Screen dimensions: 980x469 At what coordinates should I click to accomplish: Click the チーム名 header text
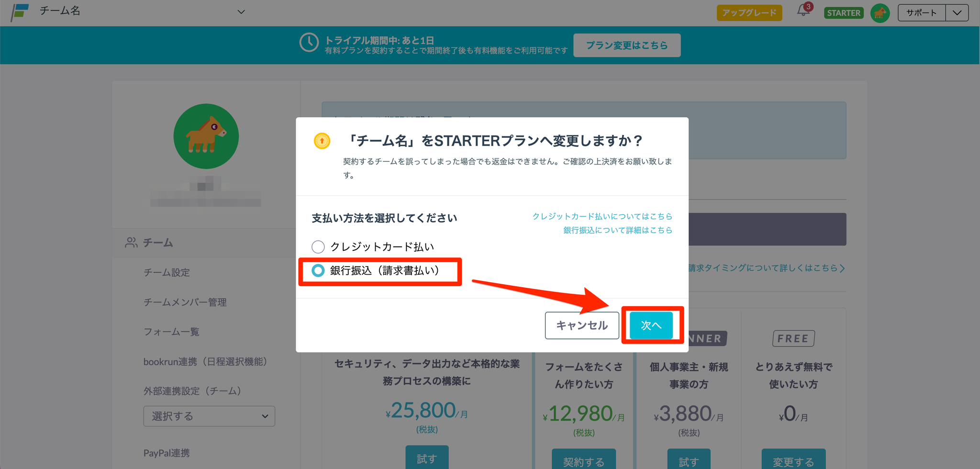tap(60, 11)
